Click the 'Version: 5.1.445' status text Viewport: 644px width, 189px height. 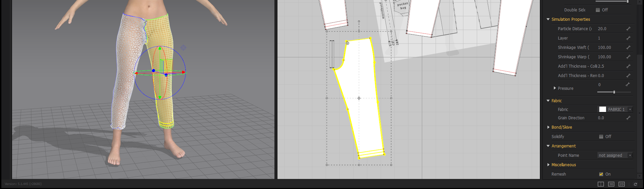[23, 184]
